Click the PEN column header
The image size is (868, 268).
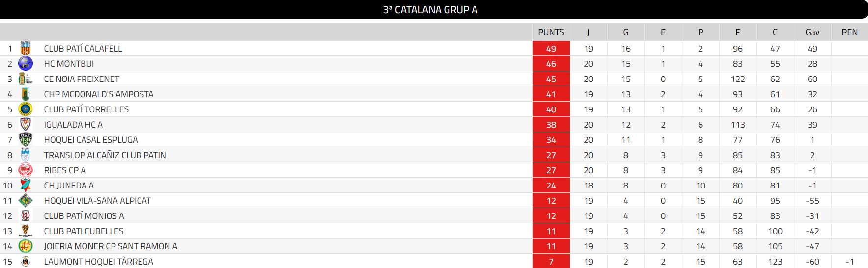(850, 32)
